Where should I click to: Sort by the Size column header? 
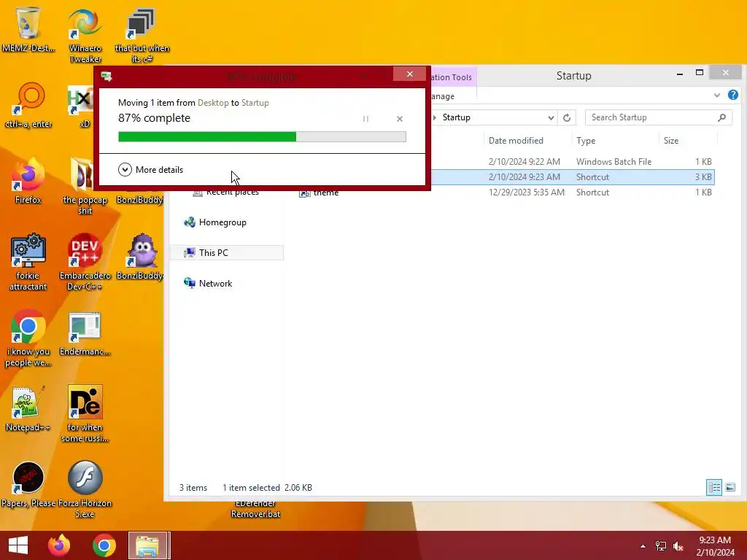[x=671, y=141]
